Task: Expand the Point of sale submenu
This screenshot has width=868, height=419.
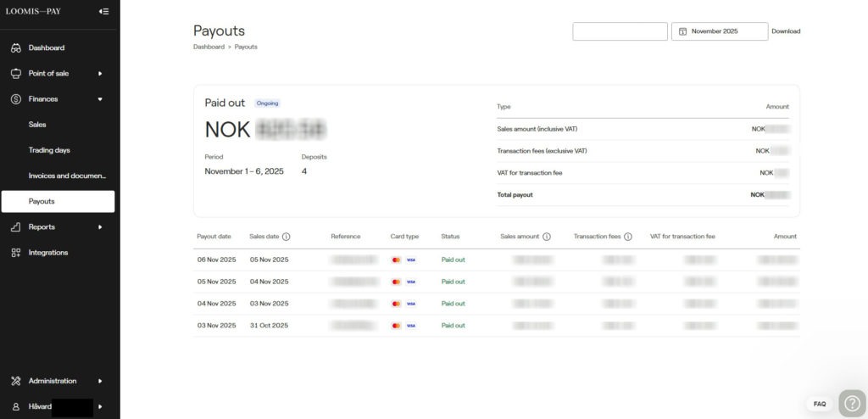Action: coord(100,74)
